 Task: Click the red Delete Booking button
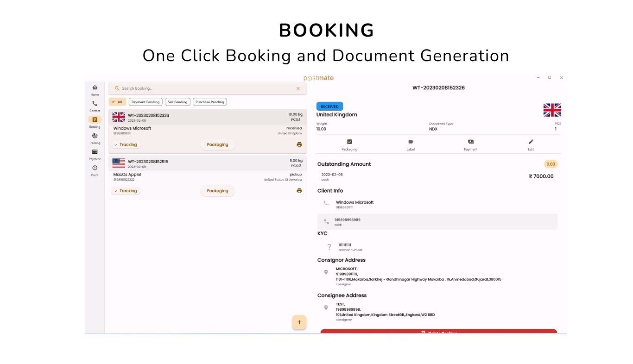[439, 332]
